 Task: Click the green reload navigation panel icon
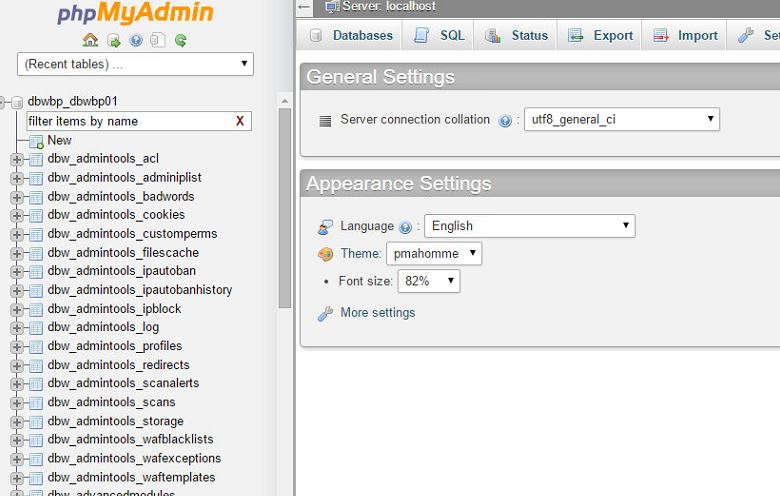(181, 41)
